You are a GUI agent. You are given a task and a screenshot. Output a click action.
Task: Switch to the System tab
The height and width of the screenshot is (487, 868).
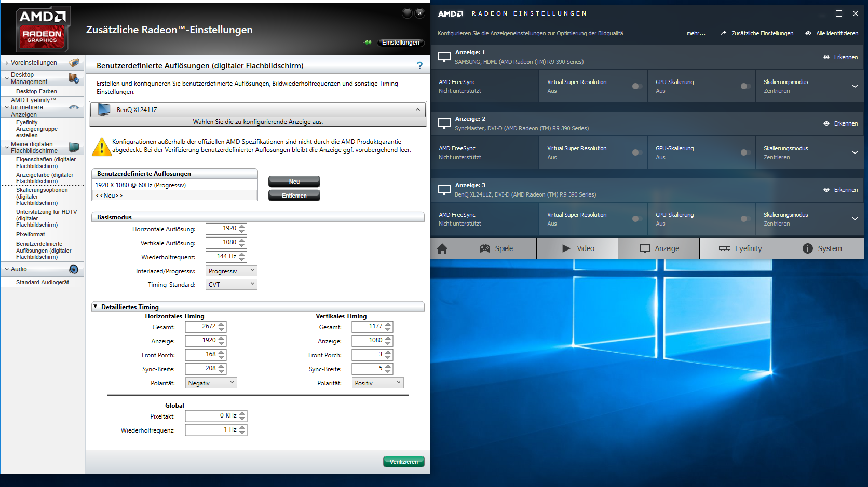pos(822,248)
